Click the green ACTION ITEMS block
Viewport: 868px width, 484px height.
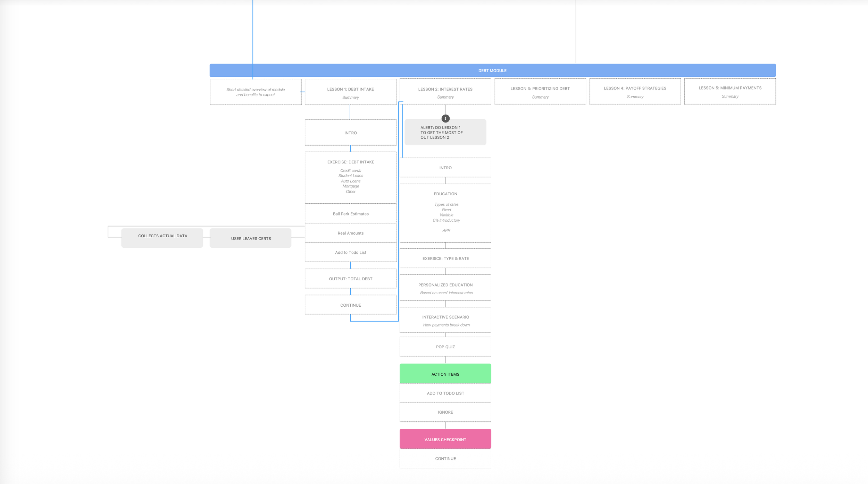[445, 374]
